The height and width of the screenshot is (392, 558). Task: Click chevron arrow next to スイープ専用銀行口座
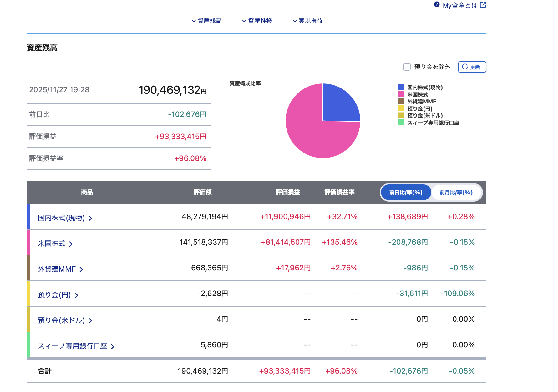[113, 346]
